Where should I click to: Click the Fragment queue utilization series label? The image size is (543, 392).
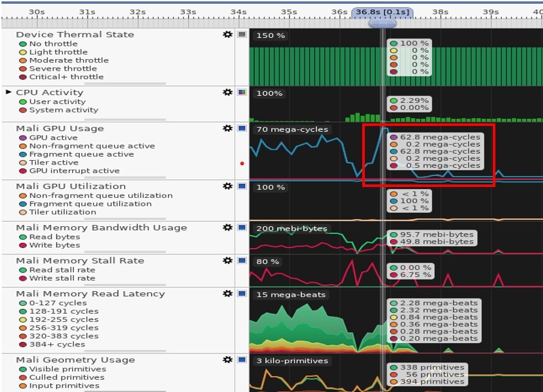(x=90, y=204)
